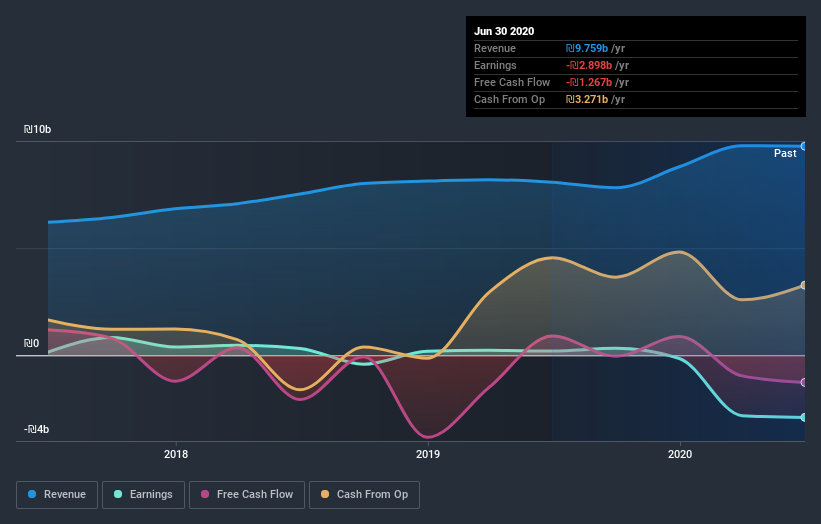Click the Free Cash Flow label in tooltip
This screenshot has width=821, height=524.
512,82
